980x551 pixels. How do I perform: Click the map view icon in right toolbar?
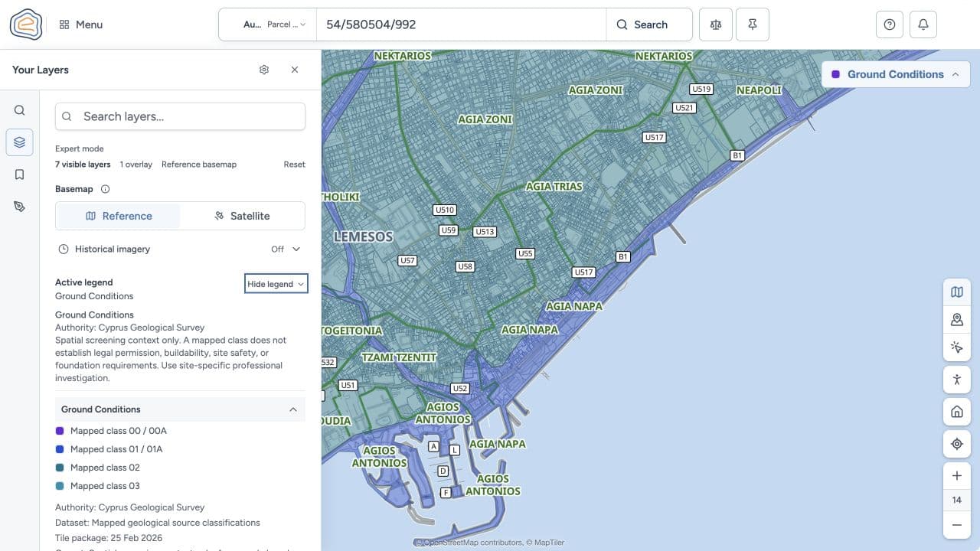click(x=957, y=292)
